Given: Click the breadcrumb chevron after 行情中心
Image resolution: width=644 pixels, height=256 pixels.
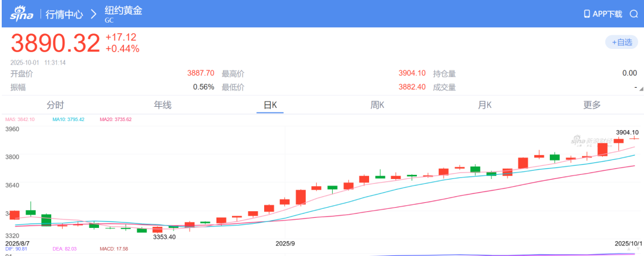Looking at the screenshot, I should (94, 13).
